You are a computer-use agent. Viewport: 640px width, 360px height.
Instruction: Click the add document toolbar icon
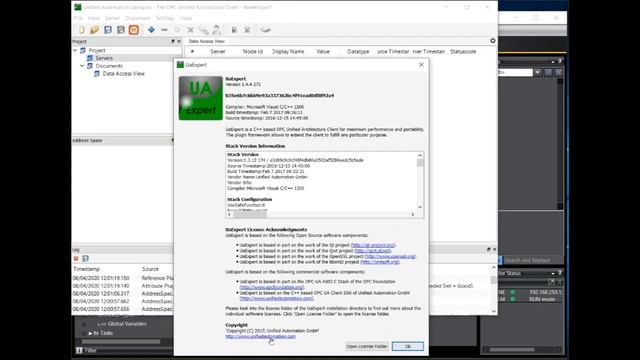click(x=234, y=30)
